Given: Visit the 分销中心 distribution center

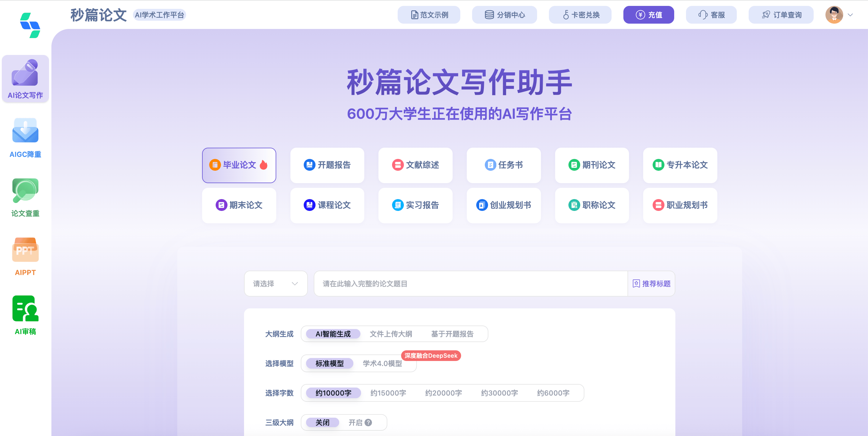Looking at the screenshot, I should [x=504, y=14].
